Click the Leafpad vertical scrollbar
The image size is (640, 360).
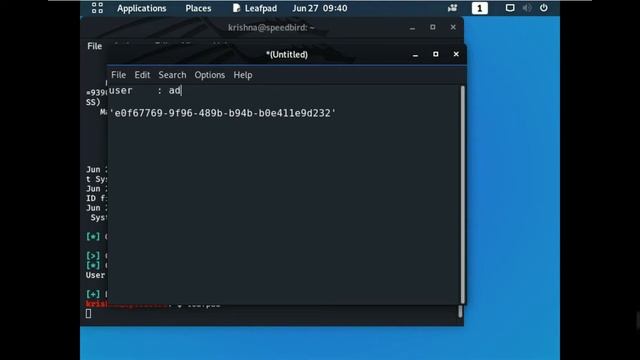[x=462, y=194]
